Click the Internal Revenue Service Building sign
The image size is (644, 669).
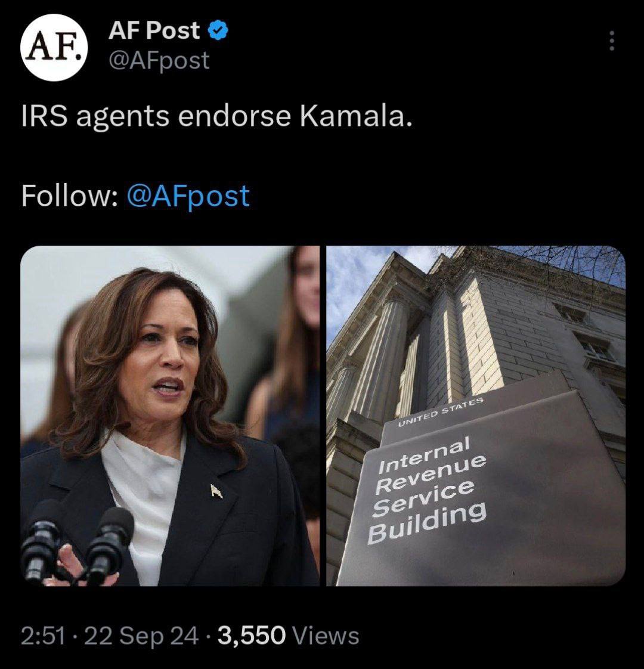427,490
